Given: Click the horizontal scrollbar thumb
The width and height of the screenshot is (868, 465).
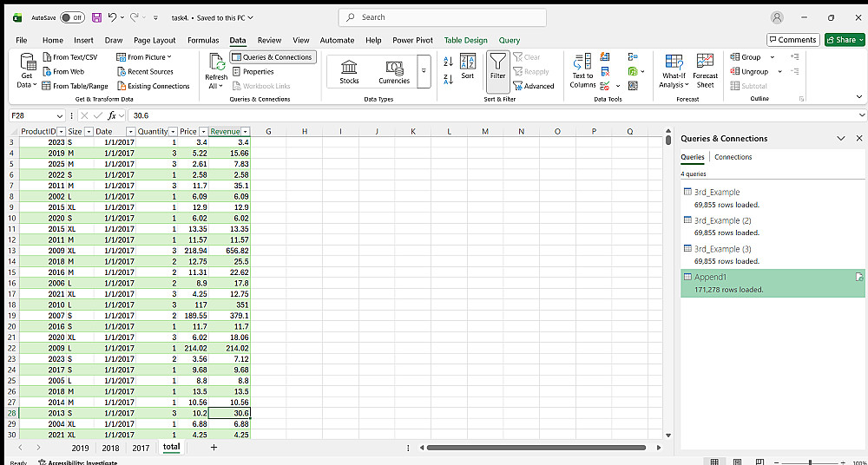Looking at the screenshot, I should tap(536, 448).
